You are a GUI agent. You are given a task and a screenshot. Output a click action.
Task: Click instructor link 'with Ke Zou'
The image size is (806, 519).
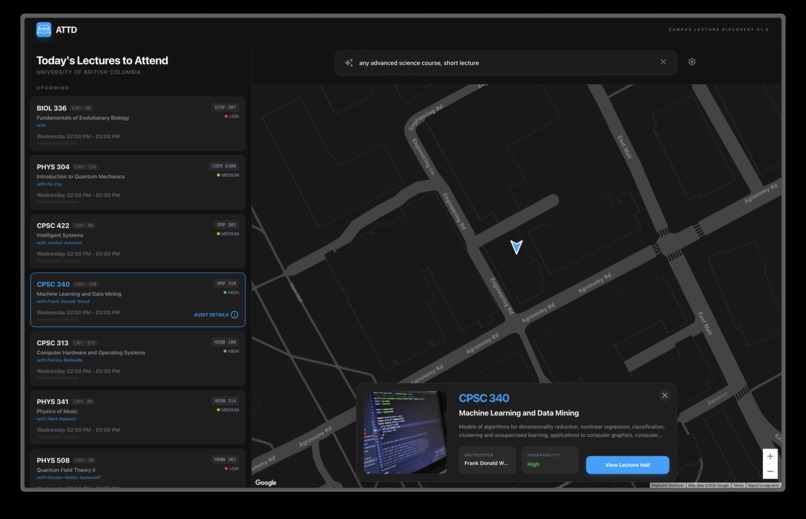click(49, 184)
